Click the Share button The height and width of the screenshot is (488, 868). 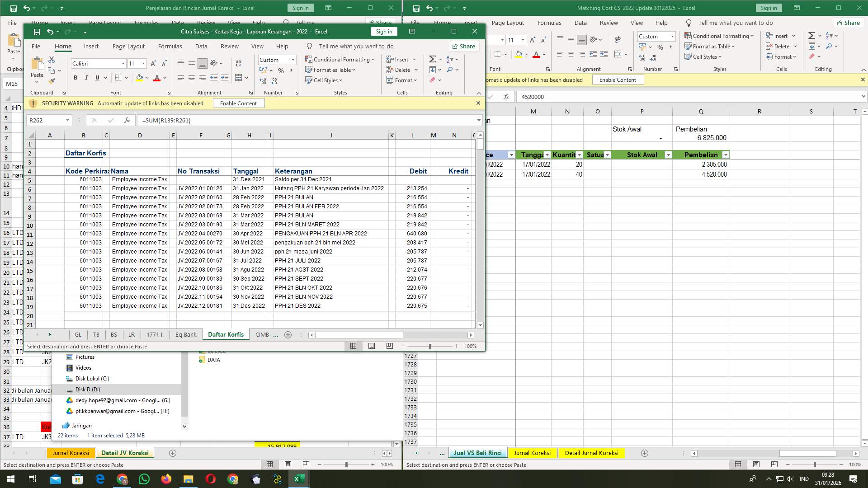click(x=465, y=46)
